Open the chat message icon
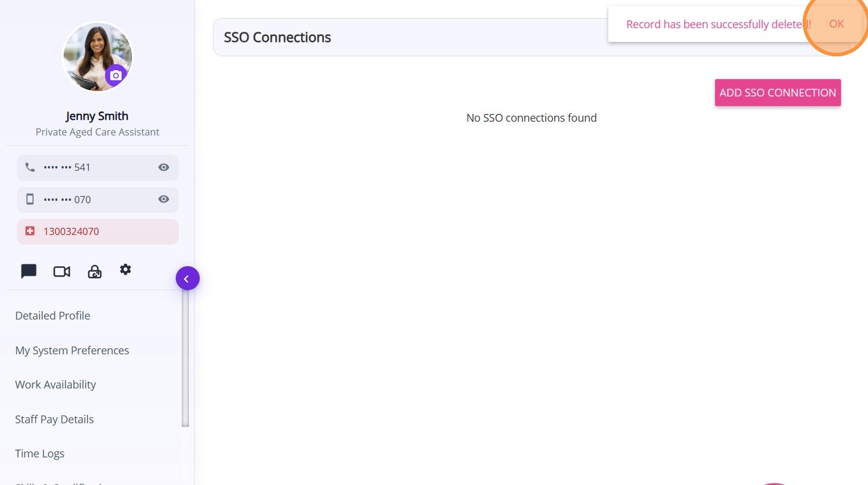This screenshot has height=485, width=868. tap(29, 272)
